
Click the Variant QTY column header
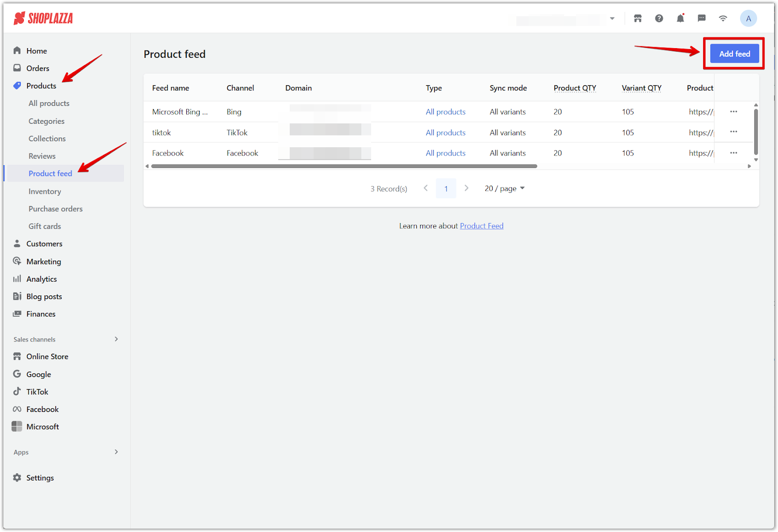pyautogui.click(x=641, y=88)
